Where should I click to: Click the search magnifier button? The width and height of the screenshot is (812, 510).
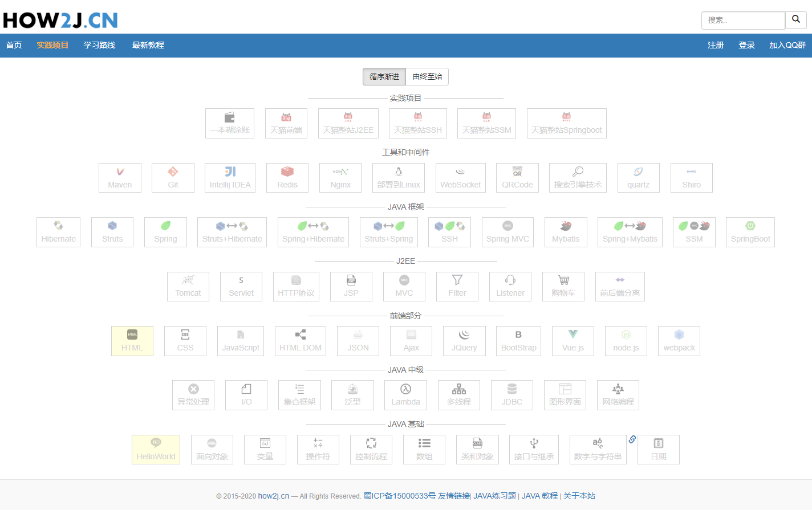tap(796, 19)
